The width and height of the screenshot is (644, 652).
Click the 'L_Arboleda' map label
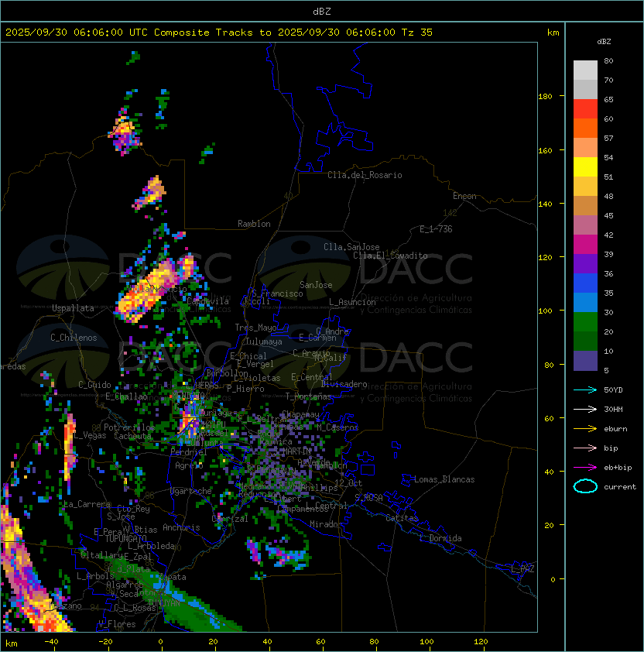[x=151, y=547]
